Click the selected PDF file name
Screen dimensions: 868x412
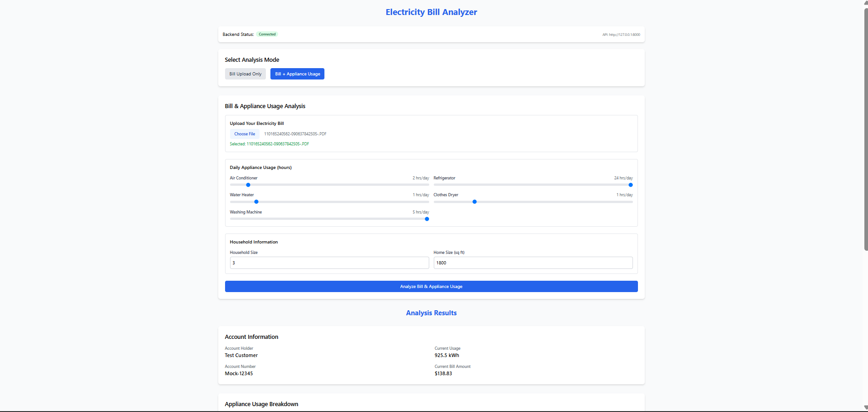point(269,144)
